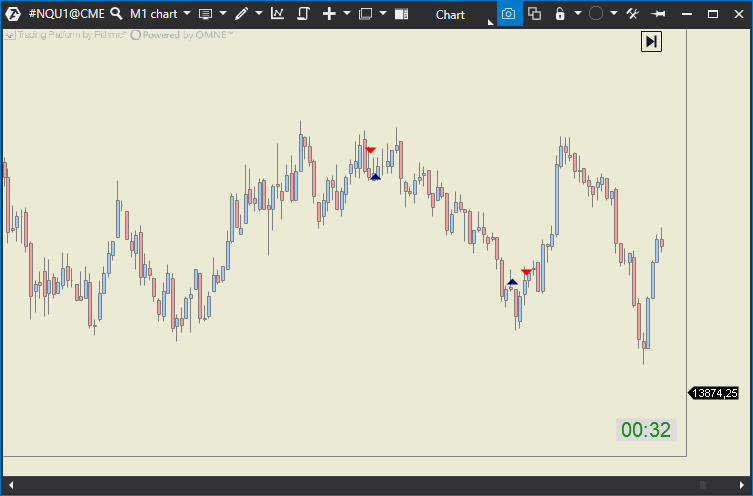This screenshot has width=753, height=496.
Task: Open the M1 chart timeframe dropdown
Action: click(x=160, y=14)
